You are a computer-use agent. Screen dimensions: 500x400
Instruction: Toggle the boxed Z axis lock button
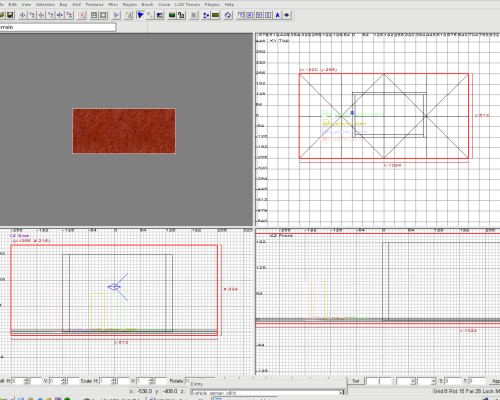268,15
